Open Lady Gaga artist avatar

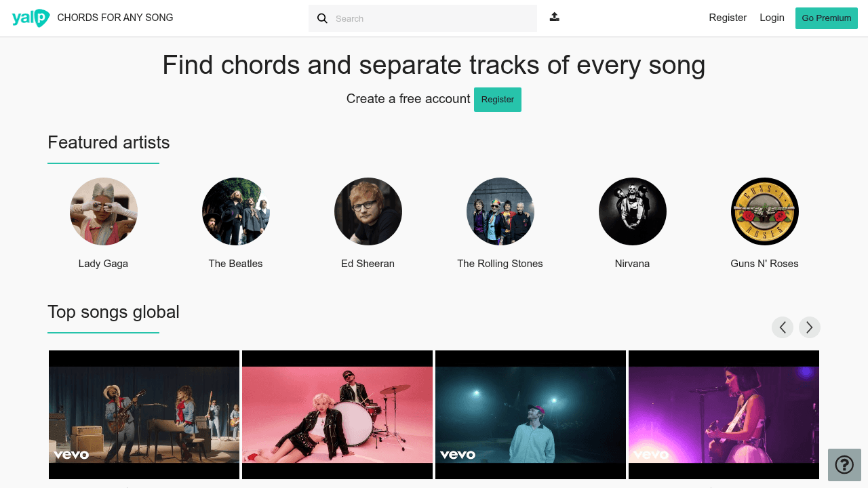[104, 211]
